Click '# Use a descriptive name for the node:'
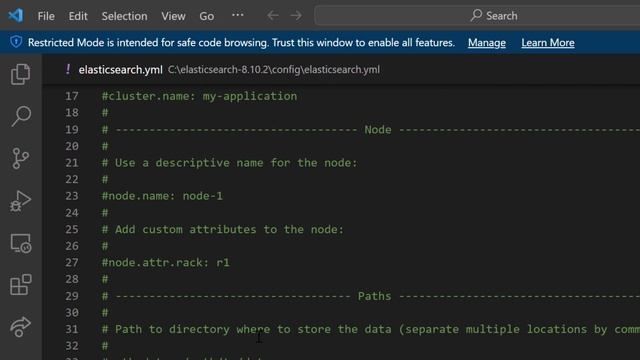This screenshot has height=360, width=640. coord(229,163)
